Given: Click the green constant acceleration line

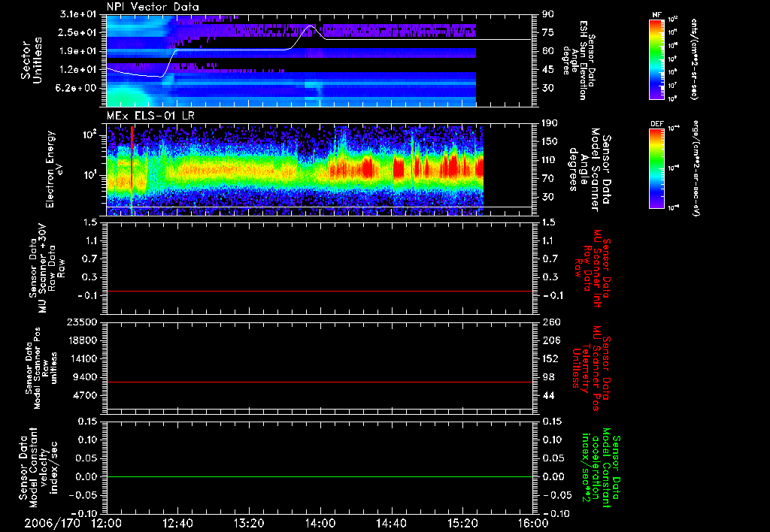Looking at the screenshot, I should pyautogui.click(x=320, y=476).
